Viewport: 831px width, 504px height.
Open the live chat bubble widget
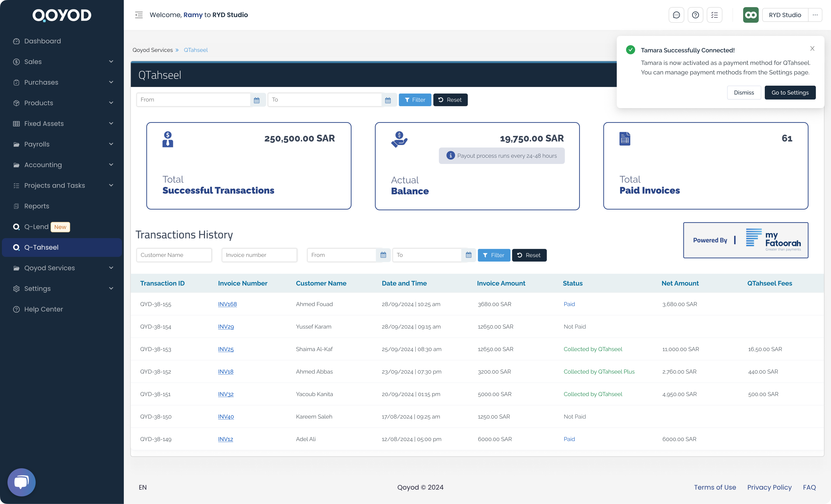21,482
